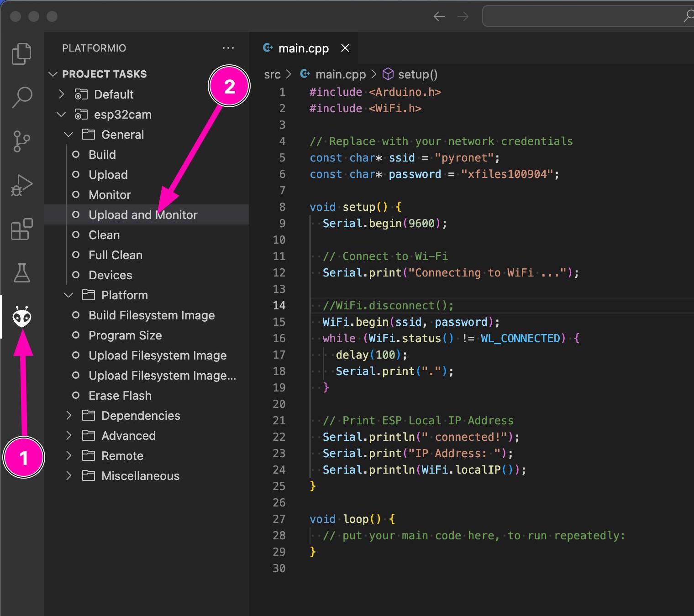Image resolution: width=694 pixels, height=616 pixels.
Task: Click src in the breadcrumb path
Action: pos(272,74)
